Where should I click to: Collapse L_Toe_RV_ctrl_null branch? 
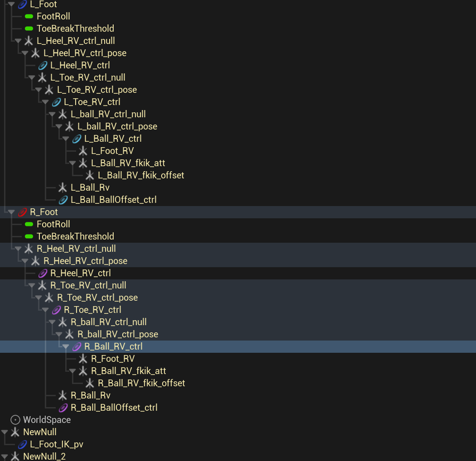pyautogui.click(x=32, y=77)
